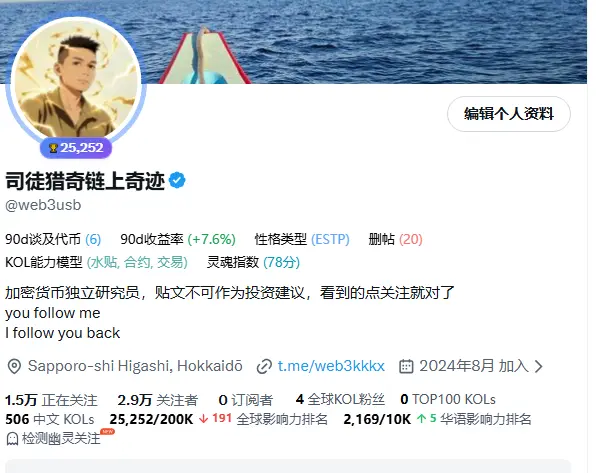View the 1.5万 正在关注 list
This screenshot has width=596, height=473.
(x=51, y=400)
